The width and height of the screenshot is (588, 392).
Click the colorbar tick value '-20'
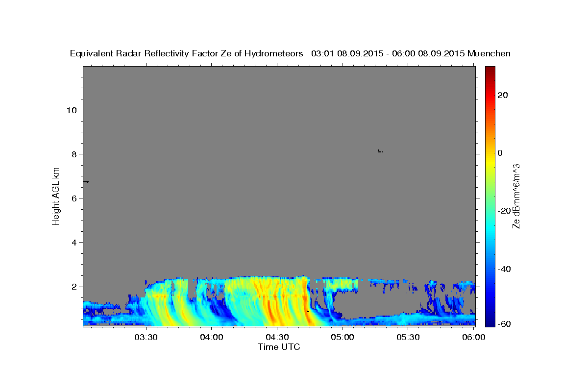[x=503, y=211]
